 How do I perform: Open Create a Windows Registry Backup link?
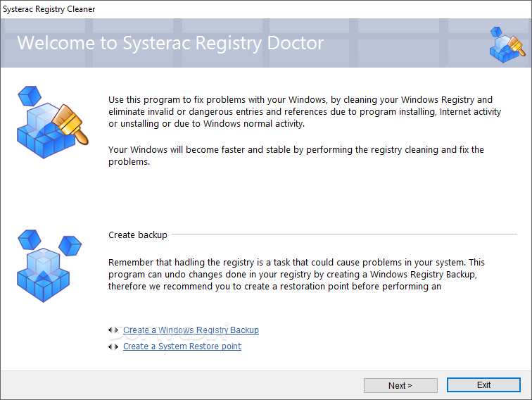click(191, 330)
